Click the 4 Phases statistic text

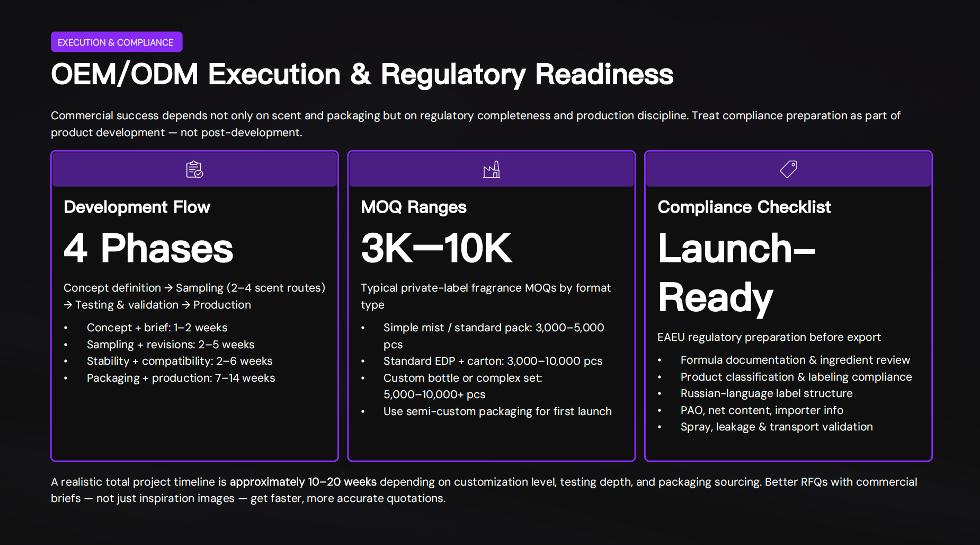click(x=148, y=248)
